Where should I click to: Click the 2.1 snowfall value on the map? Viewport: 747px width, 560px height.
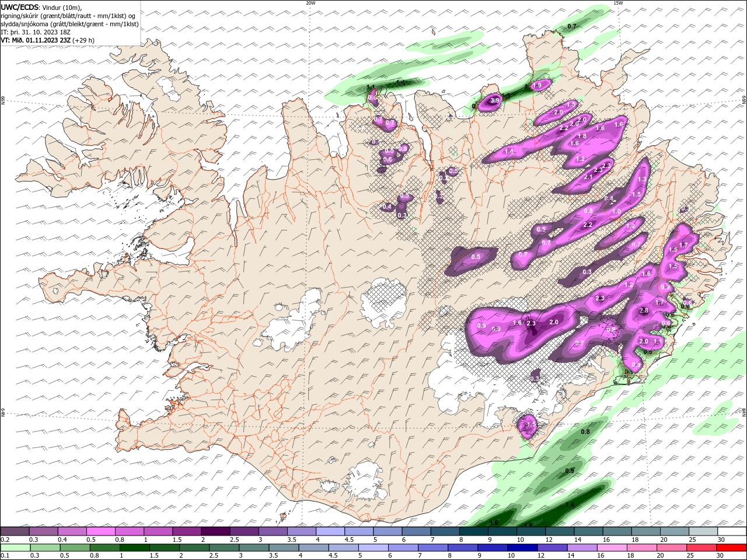pos(588,177)
